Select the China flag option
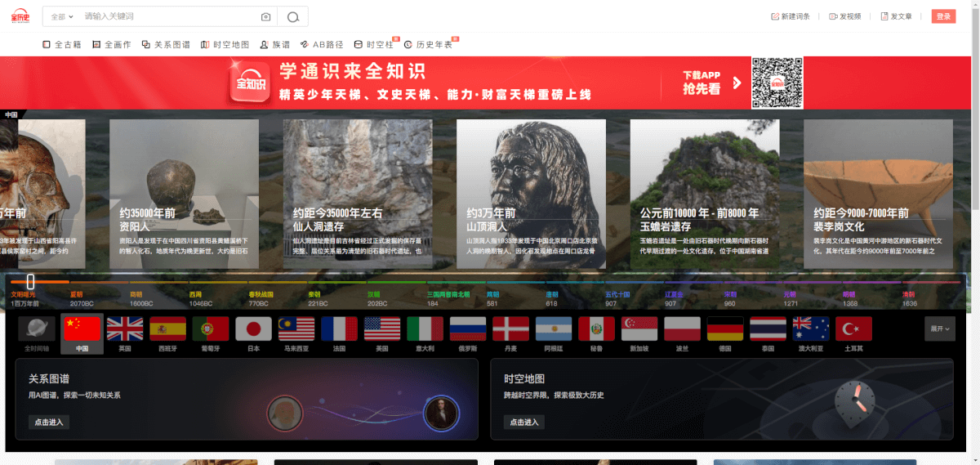 (82, 329)
